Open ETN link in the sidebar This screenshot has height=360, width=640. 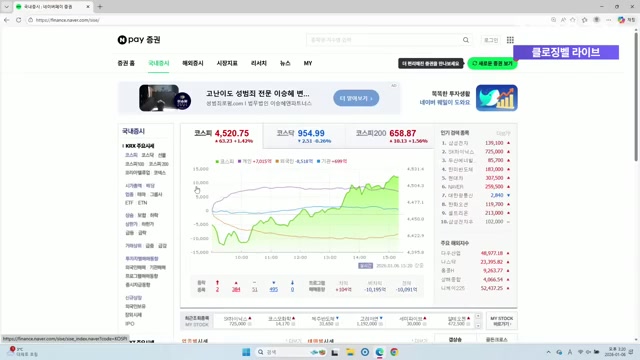coord(142,203)
